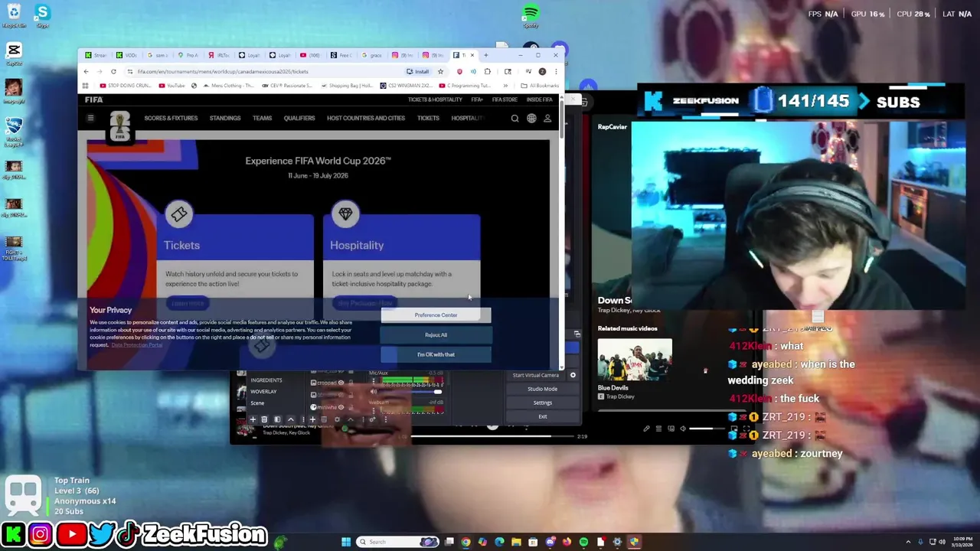Open the Skype desktop icon
Viewport: 980px width, 551px height.
(42, 16)
